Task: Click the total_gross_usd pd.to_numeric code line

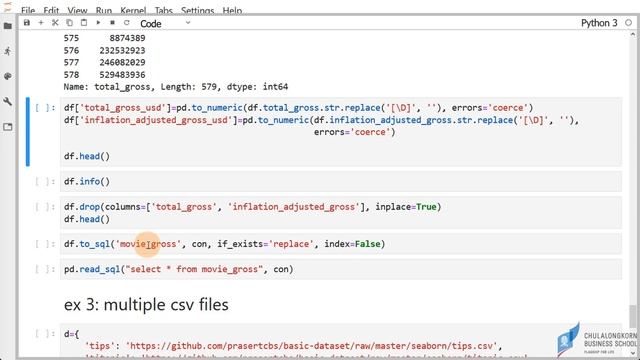Action: (x=298, y=108)
